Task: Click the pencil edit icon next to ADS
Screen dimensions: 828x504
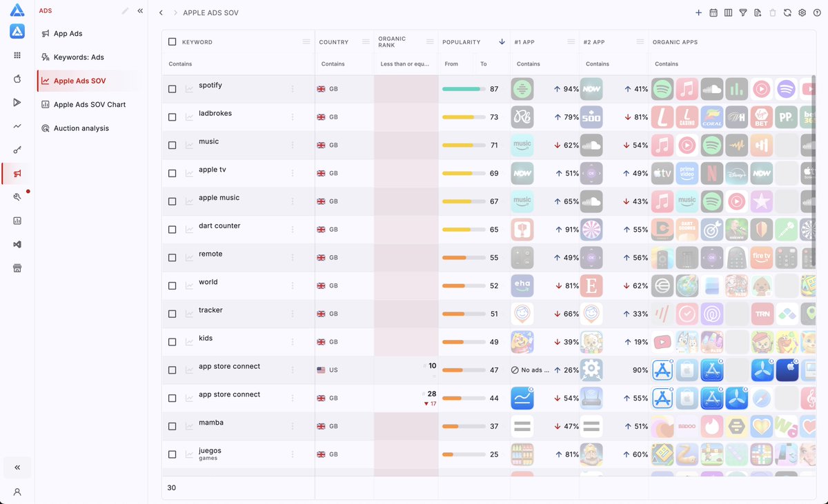Action: click(x=125, y=11)
